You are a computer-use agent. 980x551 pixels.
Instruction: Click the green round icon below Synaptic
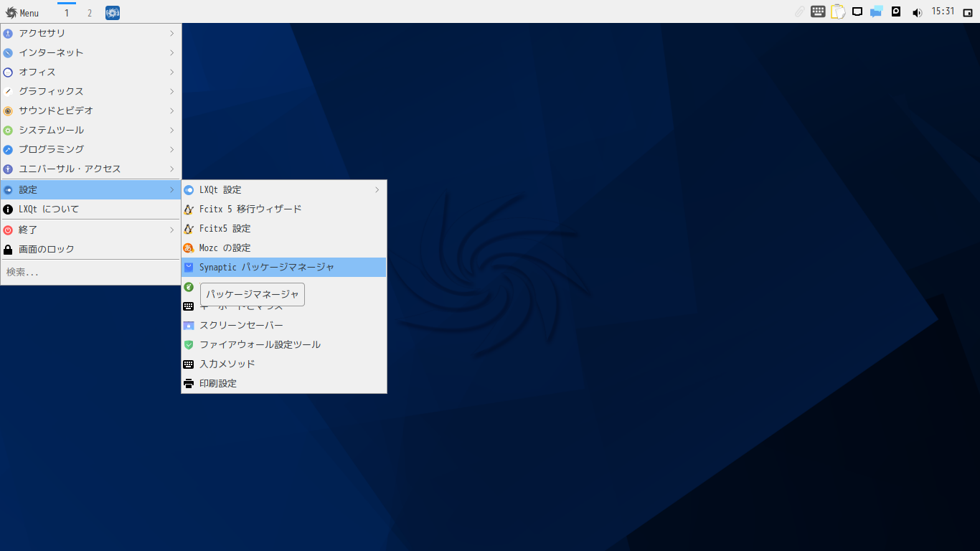(x=189, y=286)
